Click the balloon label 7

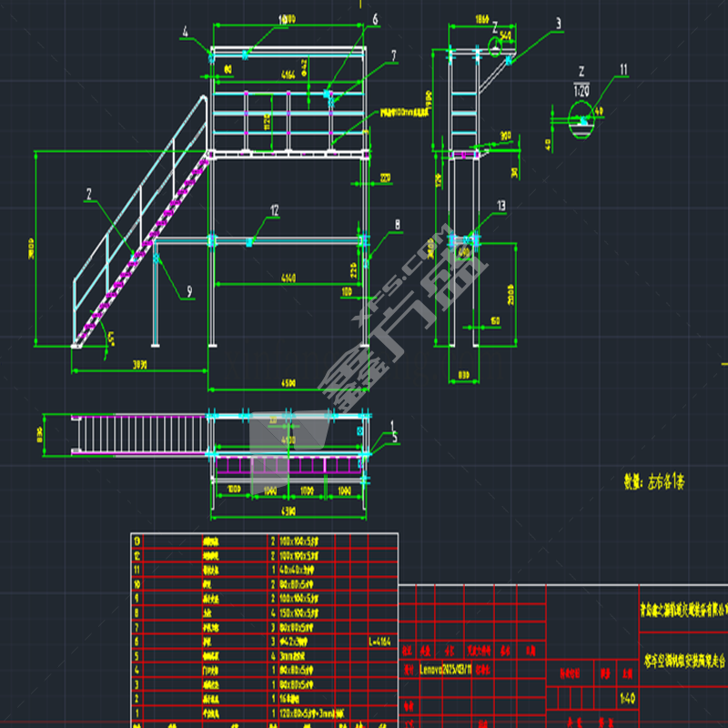click(393, 56)
